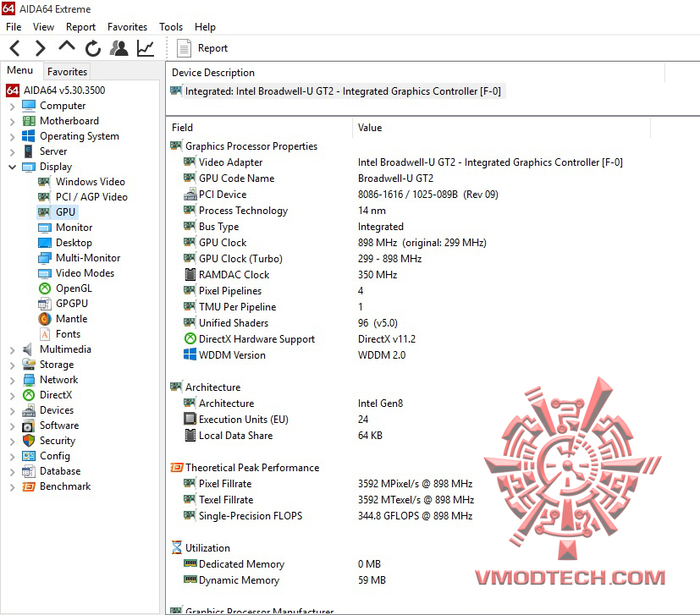Collapse the Display tree node
Image resolution: width=700 pixels, height=615 pixels.
coord(12,167)
